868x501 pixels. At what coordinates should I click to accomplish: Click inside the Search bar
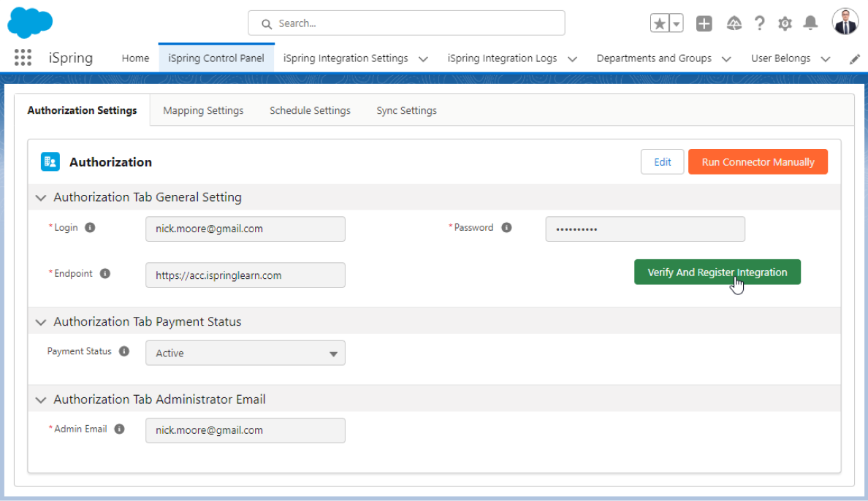tap(406, 23)
